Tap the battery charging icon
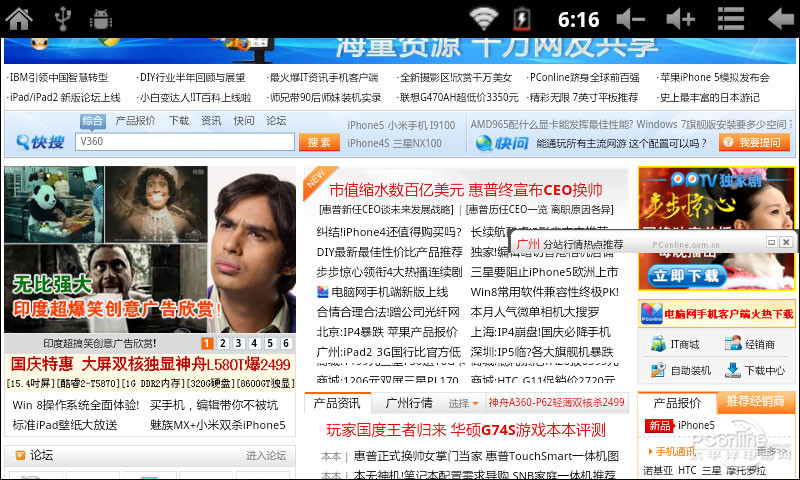Image resolution: width=800 pixels, height=480 pixels. (x=521, y=19)
